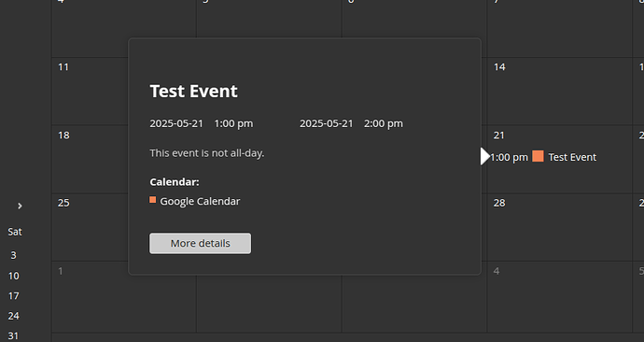Pick Saturday 10 in the mini calendar
The height and width of the screenshot is (342, 644).
pos(14,276)
